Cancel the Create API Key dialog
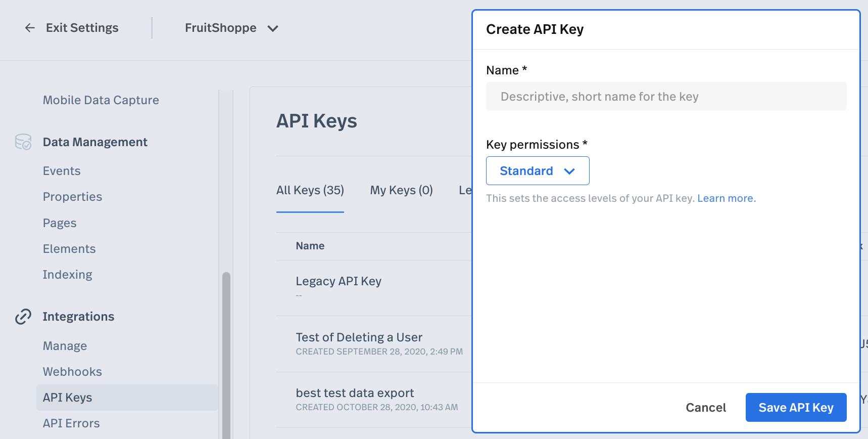Screen dimensions: 868x439 click(705, 408)
